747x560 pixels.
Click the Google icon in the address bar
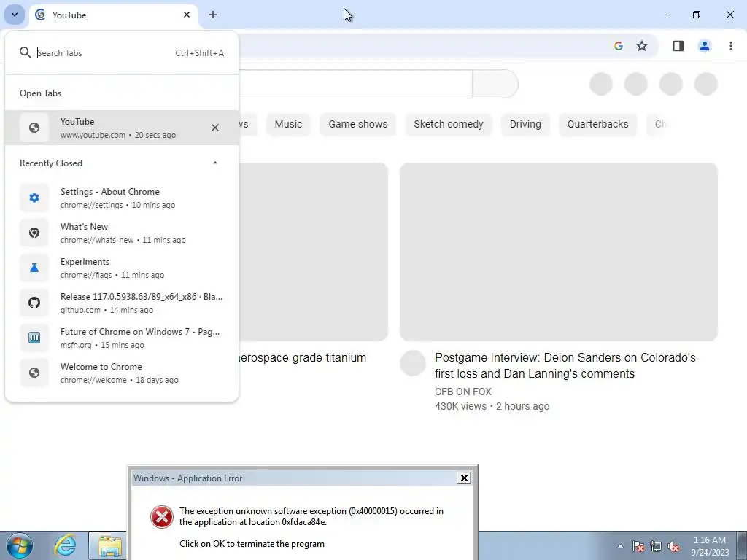tap(619, 46)
